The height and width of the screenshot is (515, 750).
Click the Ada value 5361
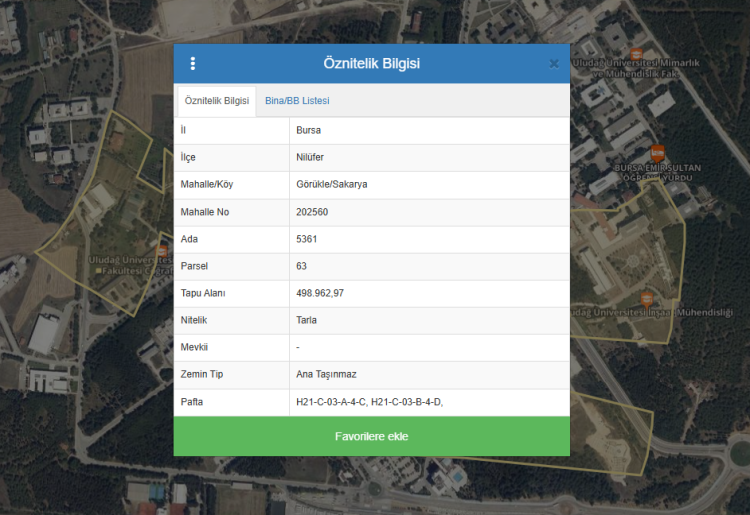(x=306, y=239)
